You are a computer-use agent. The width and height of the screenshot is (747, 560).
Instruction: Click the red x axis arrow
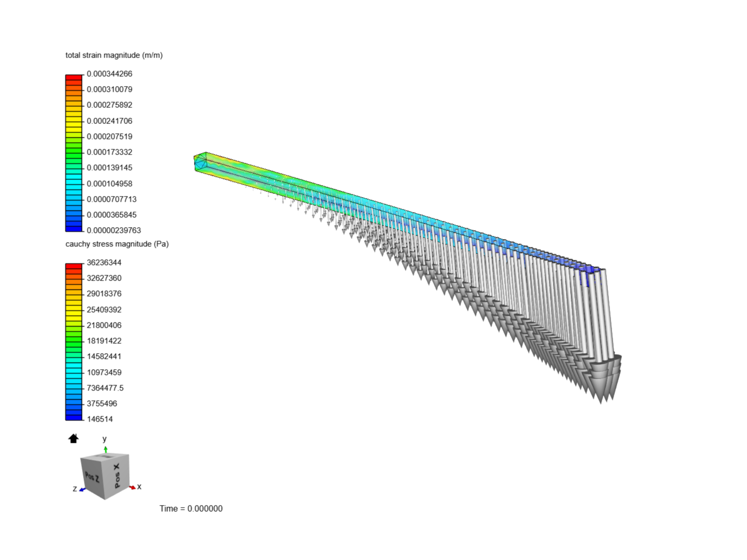(132, 487)
